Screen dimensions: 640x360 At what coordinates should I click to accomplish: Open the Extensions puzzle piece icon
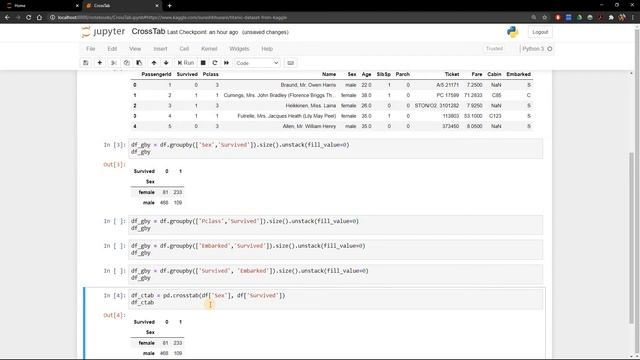(x=611, y=18)
